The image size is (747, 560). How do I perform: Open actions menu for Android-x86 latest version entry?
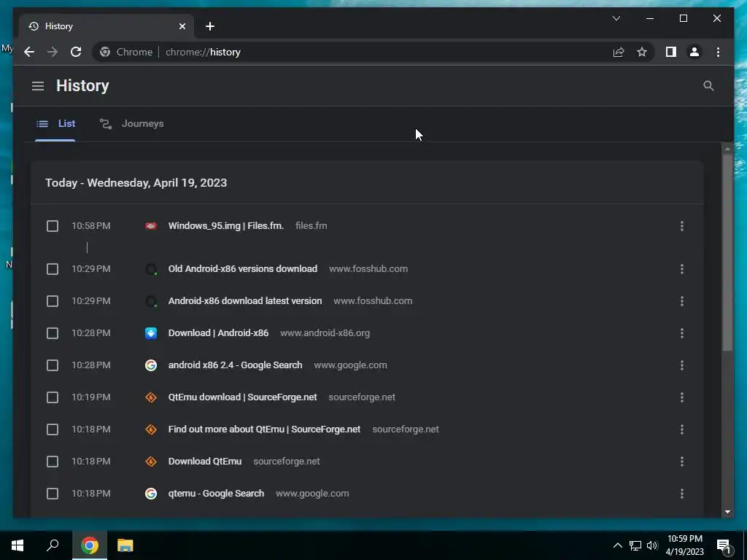click(682, 301)
